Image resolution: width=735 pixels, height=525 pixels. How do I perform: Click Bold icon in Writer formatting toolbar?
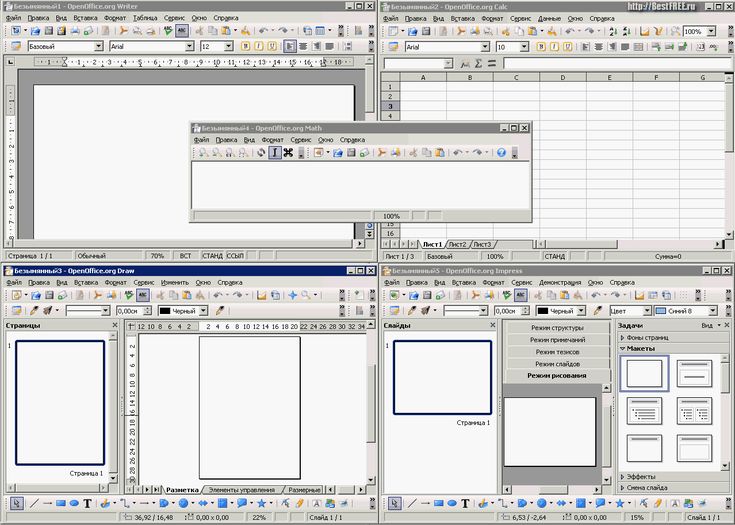pos(245,46)
